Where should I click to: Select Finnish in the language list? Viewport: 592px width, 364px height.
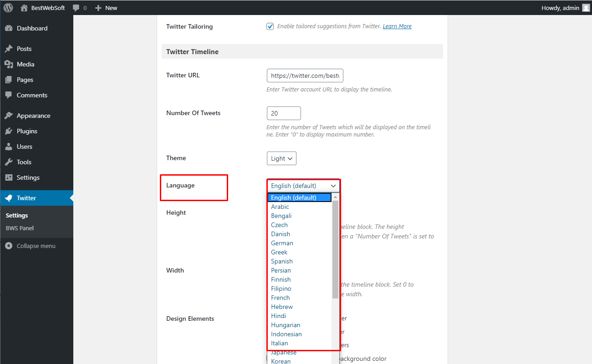300,279
